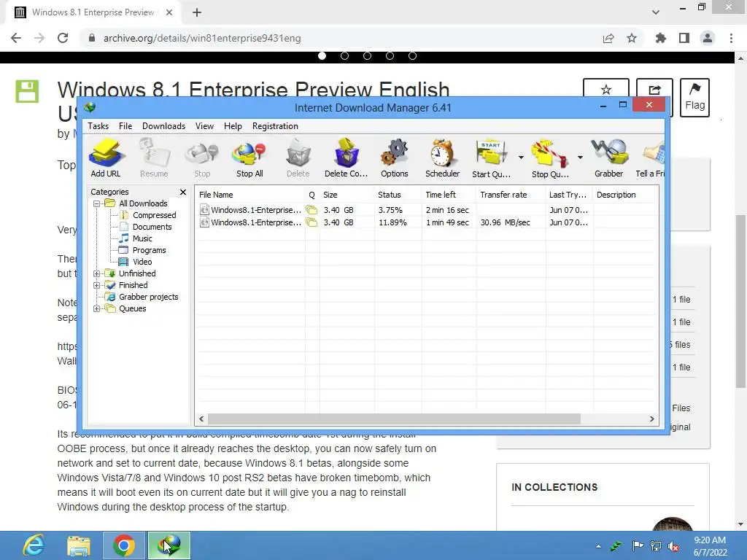The image size is (747, 560).
Task: Select the last carousel dot on archive page
Action: 413,56
